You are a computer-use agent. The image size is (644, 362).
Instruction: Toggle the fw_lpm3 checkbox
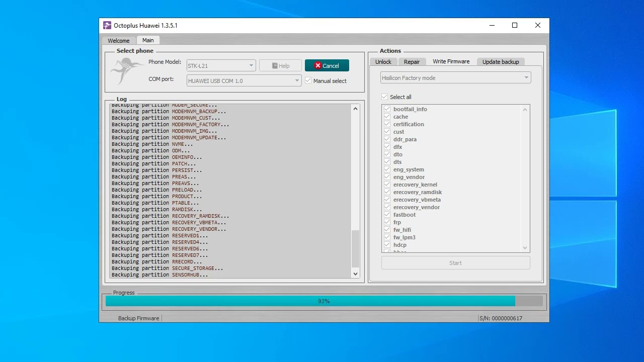point(387,237)
